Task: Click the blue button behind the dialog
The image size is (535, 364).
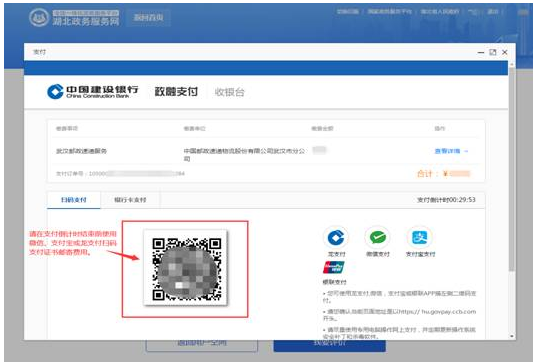Action: point(330,345)
